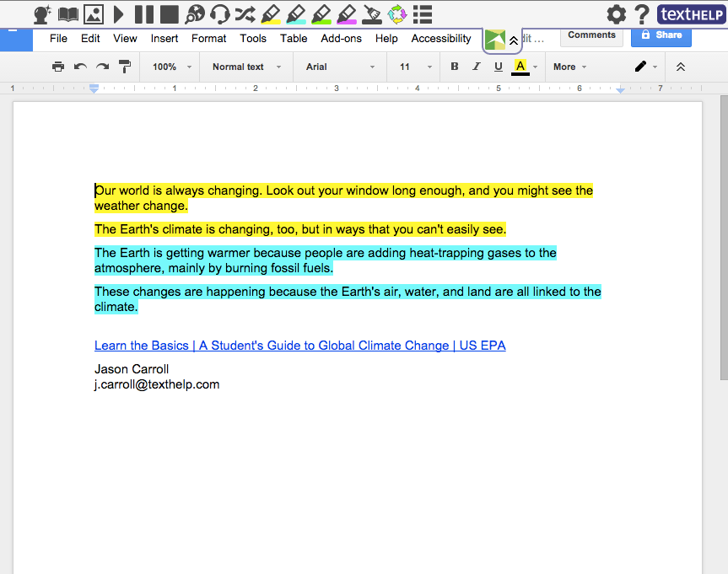The image size is (728, 574).
Task: Click the Read&Write Play button
Action: click(x=119, y=13)
